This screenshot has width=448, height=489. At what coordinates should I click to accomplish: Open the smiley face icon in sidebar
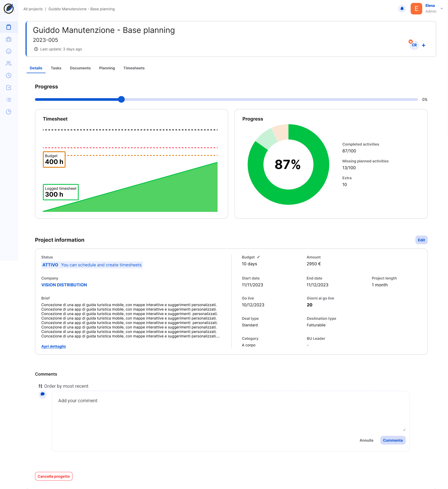coord(9,51)
